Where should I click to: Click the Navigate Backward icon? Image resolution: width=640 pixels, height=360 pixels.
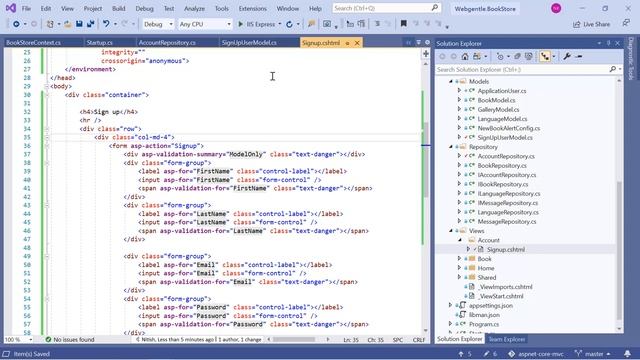[16, 24]
